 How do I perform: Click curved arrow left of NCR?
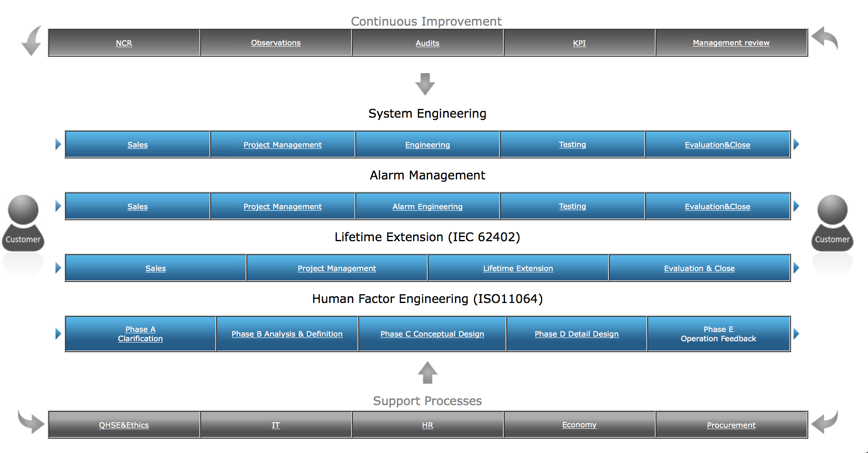(32, 41)
